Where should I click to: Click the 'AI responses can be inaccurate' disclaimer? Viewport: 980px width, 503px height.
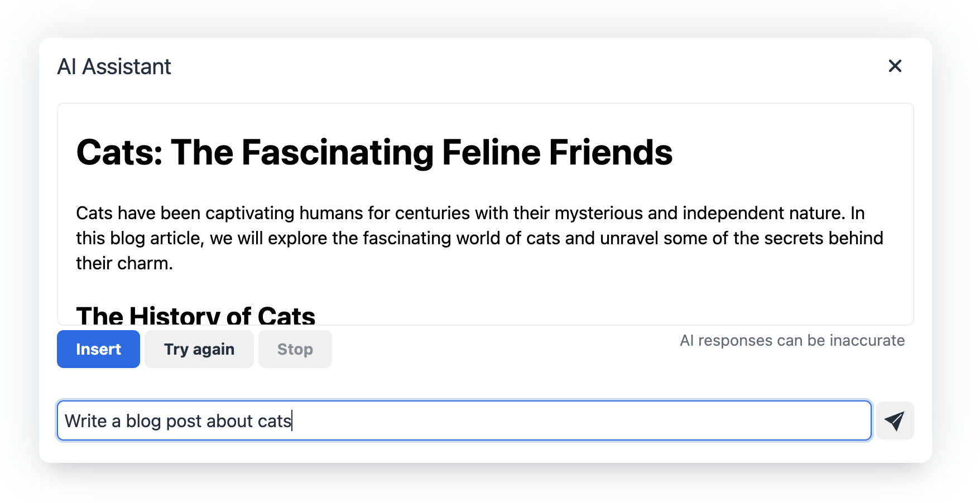coord(792,340)
